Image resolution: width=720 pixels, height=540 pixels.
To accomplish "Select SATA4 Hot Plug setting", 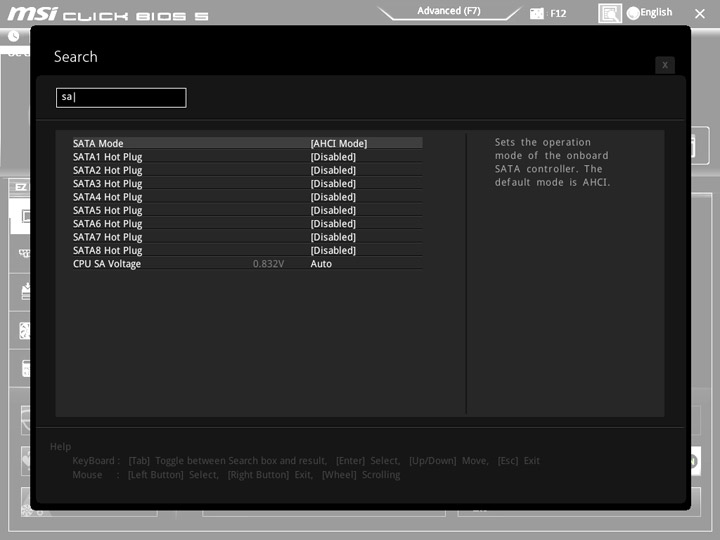I will tap(107, 197).
